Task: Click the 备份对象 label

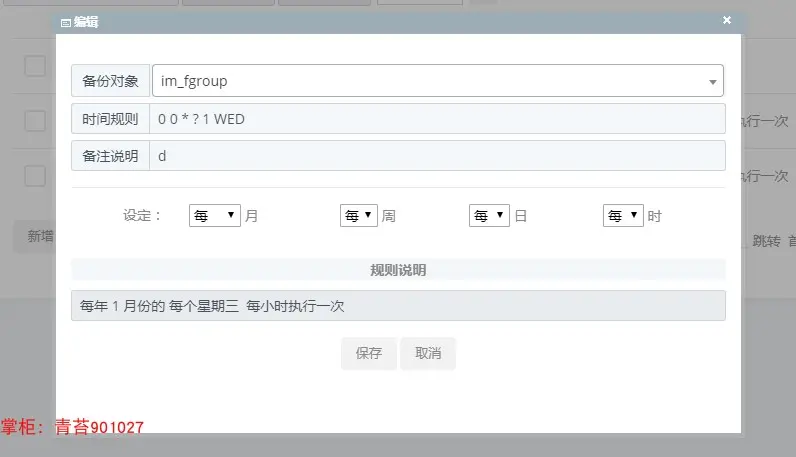Action: click(110, 81)
